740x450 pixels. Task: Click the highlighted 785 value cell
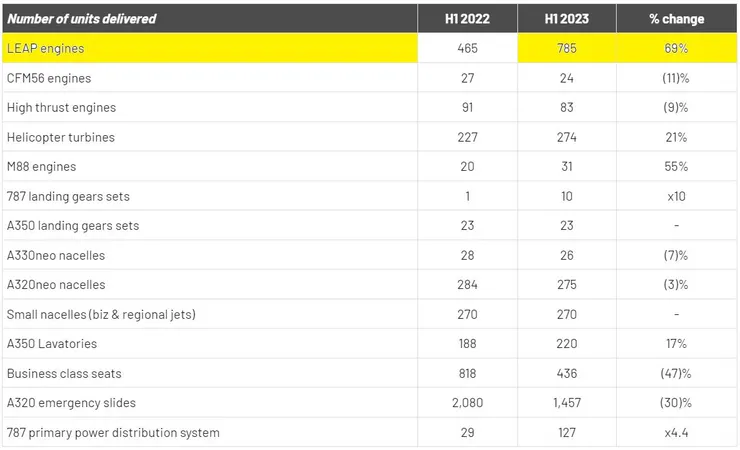[x=566, y=48]
